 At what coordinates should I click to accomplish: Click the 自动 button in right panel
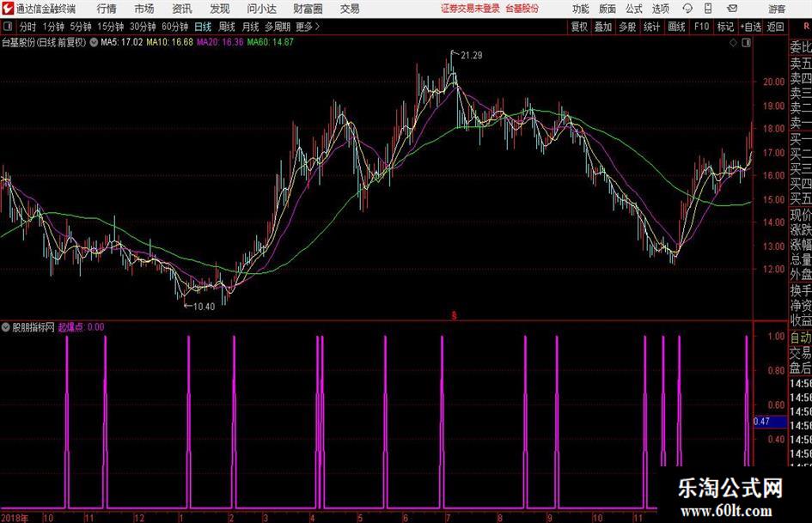[801, 338]
